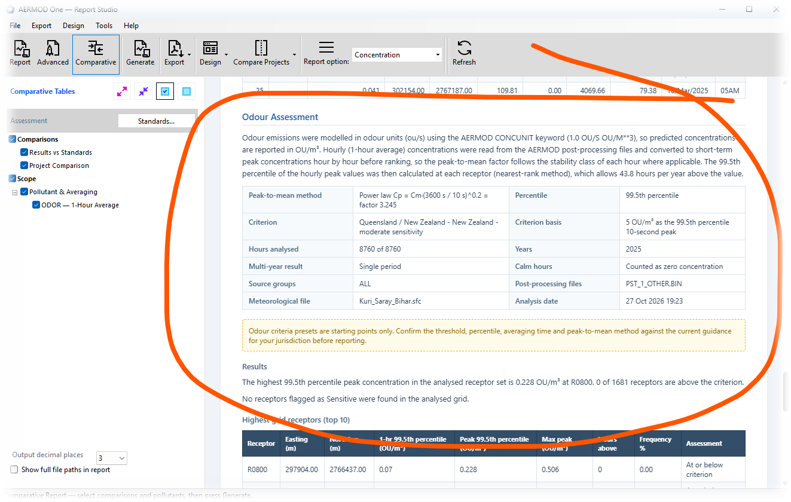
Task: Toggle the Scope checkbox
Action: [12, 179]
